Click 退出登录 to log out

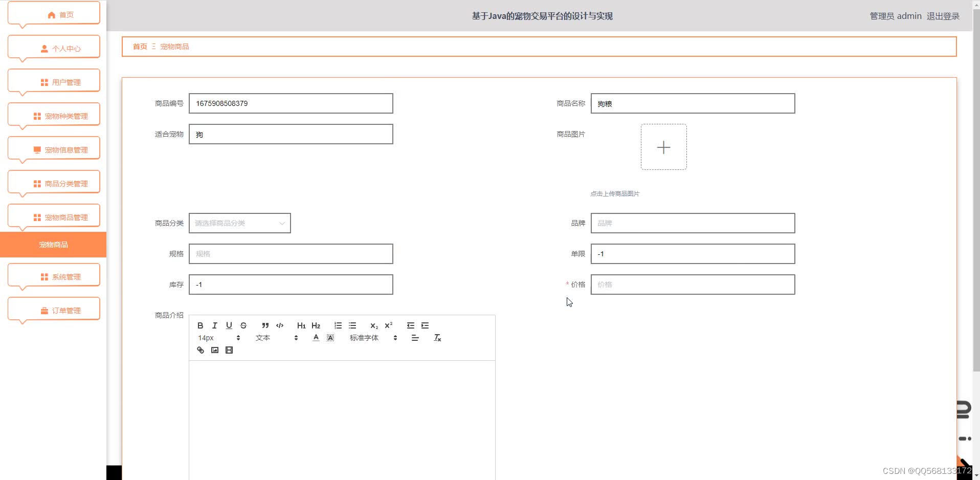tap(943, 16)
